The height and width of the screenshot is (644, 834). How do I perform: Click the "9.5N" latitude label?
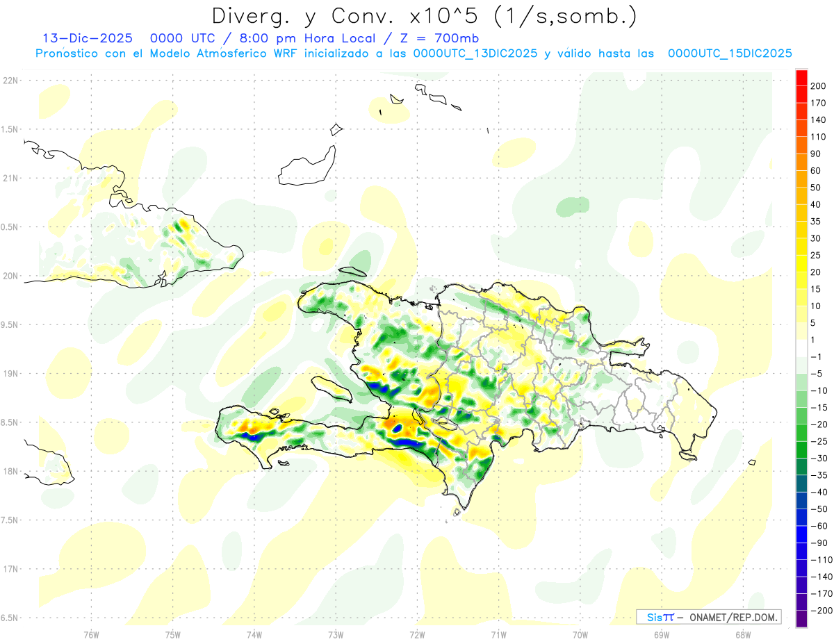[x=10, y=324]
